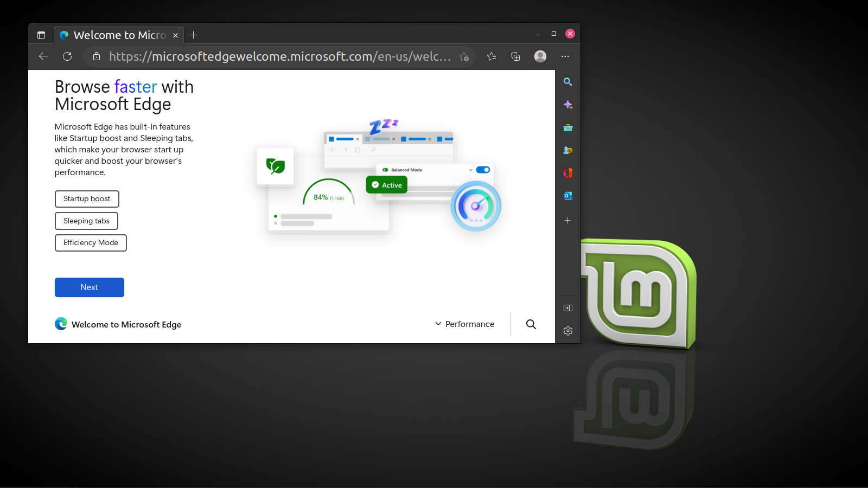
Task: Open a new tab
Action: (194, 35)
